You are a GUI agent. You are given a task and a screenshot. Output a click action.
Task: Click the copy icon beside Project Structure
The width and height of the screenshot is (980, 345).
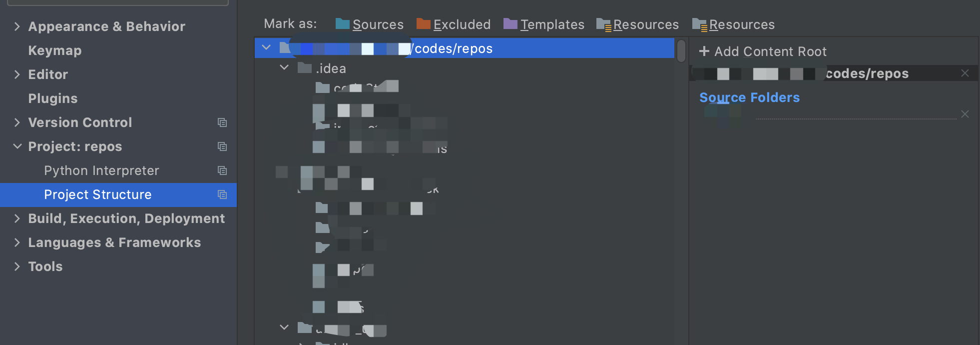click(x=223, y=195)
